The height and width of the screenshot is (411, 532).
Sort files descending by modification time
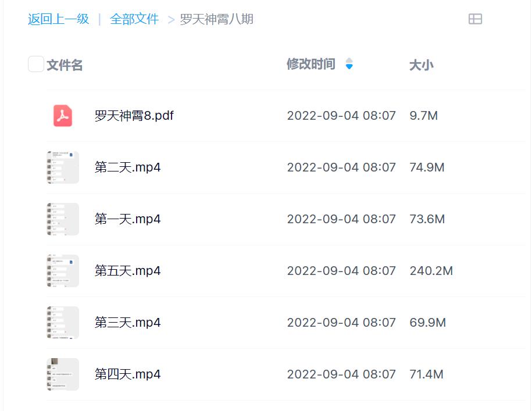click(x=349, y=67)
